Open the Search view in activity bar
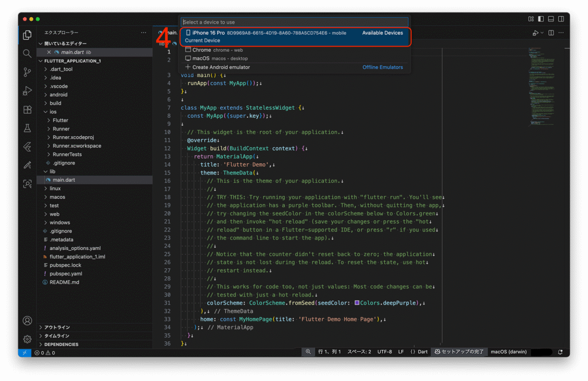 (27, 53)
